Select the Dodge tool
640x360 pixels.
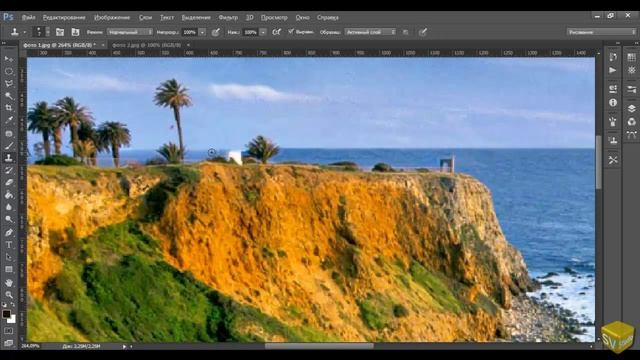9,219
